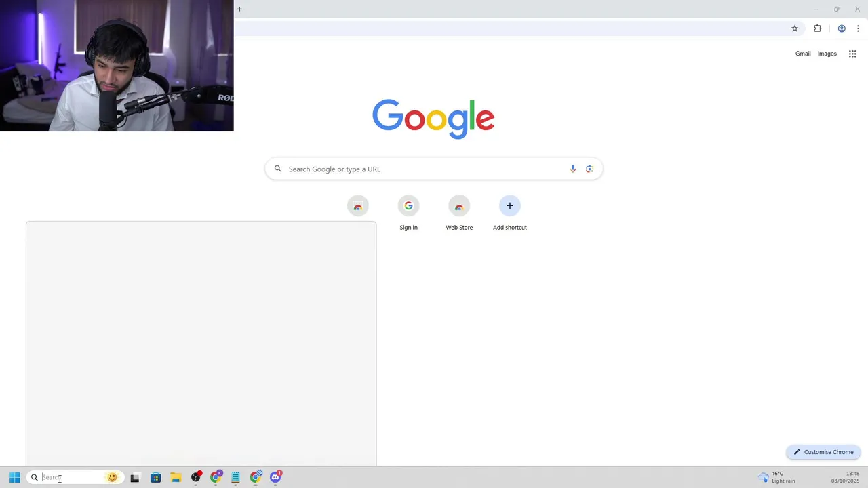Click the sun emoji in taskbar search
Image resolution: width=868 pixels, height=488 pixels.
click(x=112, y=477)
